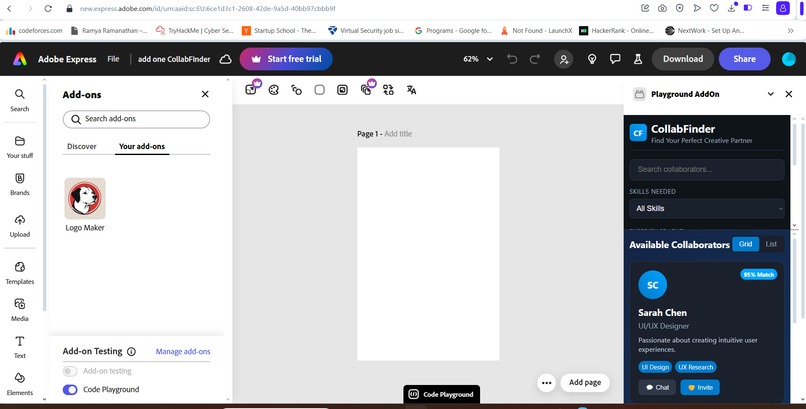Screen dimensions: 806x409
Task: Show more bookmarks with the chevron
Action: pos(791,31)
